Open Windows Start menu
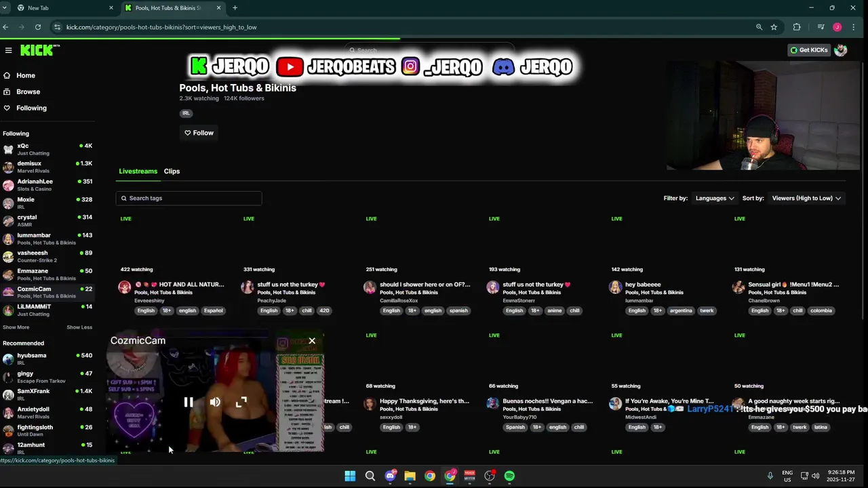This screenshot has height=488, width=868. (350, 476)
